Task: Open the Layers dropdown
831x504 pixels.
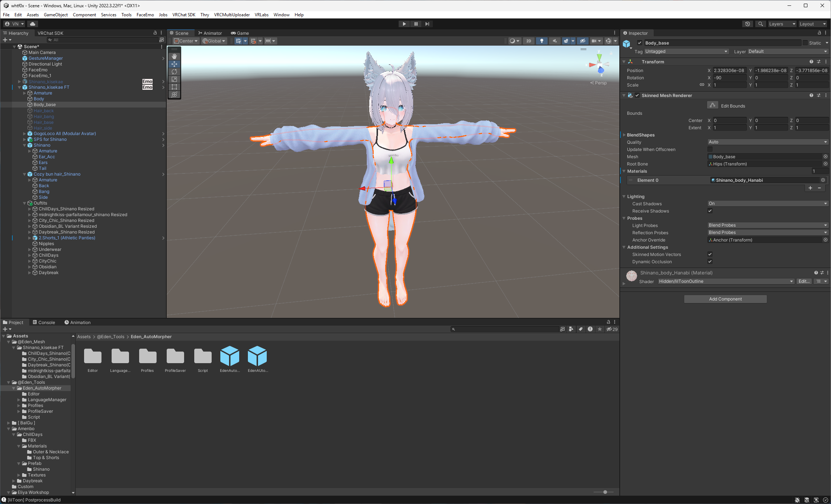Action: point(782,24)
